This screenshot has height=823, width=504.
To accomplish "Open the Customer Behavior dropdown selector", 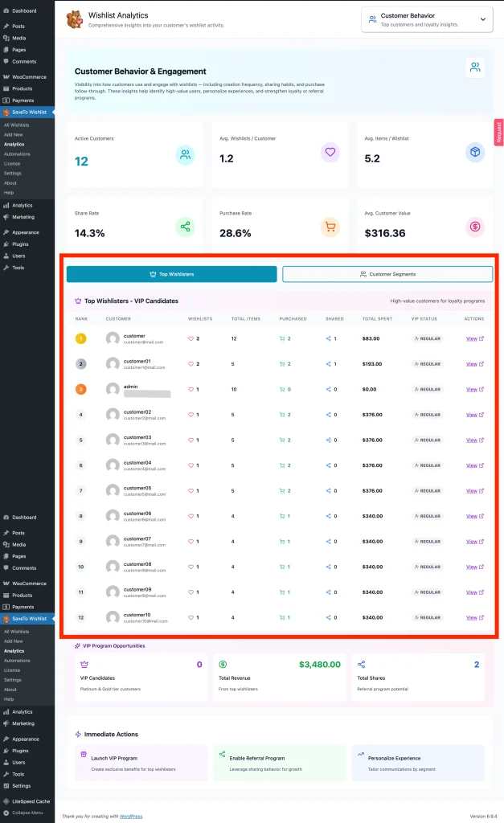I will coord(427,20).
